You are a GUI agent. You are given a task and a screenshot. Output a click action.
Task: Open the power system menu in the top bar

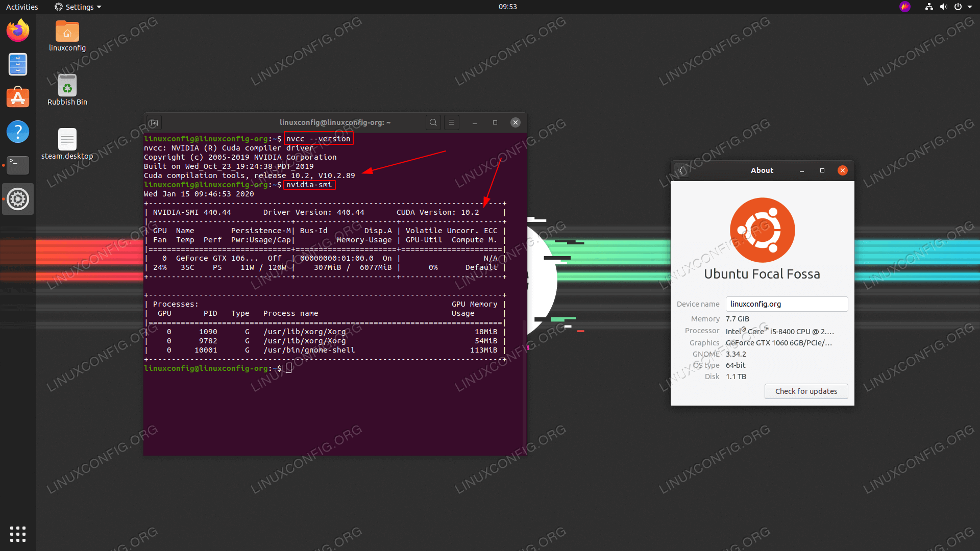(x=963, y=7)
